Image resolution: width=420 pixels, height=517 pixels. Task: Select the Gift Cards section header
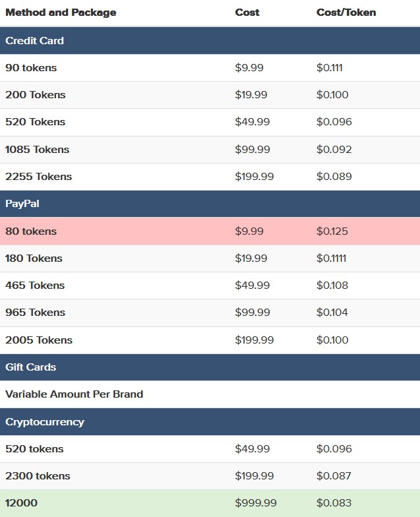(210, 367)
